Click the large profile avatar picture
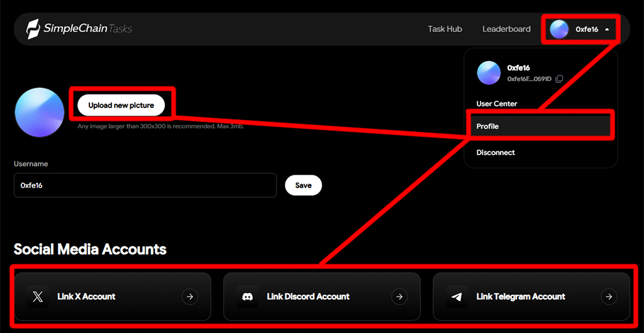 40,112
